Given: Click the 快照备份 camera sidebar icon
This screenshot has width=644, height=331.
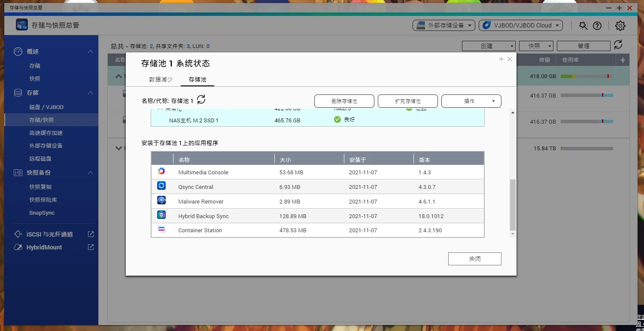Looking at the screenshot, I should 18,173.
